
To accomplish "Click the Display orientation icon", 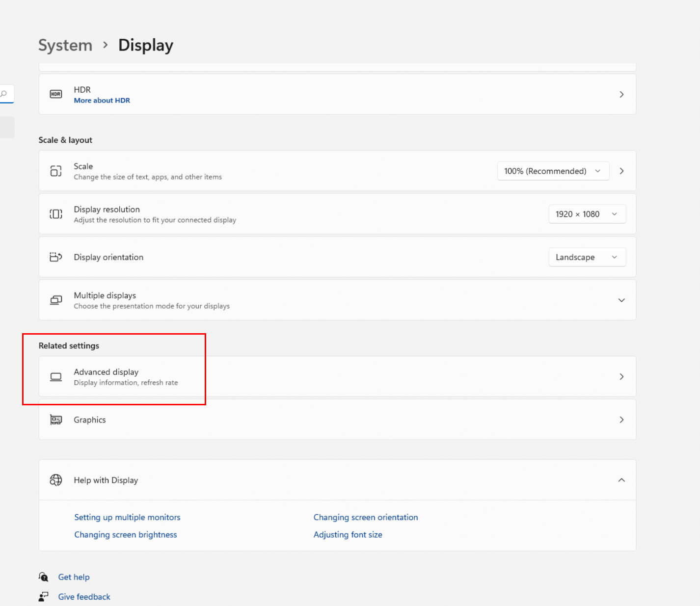I will (56, 257).
